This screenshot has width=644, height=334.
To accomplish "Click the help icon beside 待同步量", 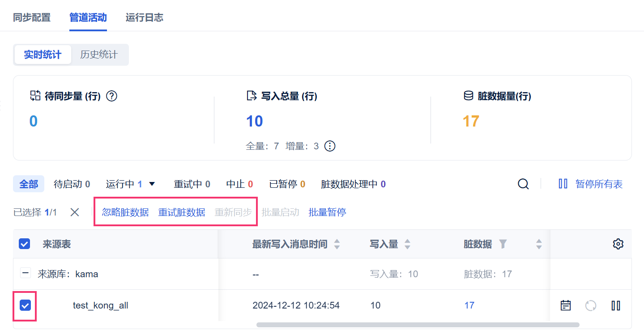I will click(x=112, y=96).
